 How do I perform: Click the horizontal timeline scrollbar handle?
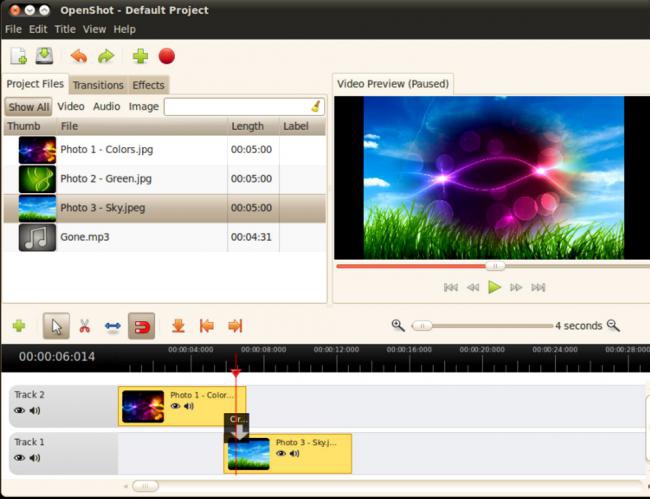tap(145, 486)
